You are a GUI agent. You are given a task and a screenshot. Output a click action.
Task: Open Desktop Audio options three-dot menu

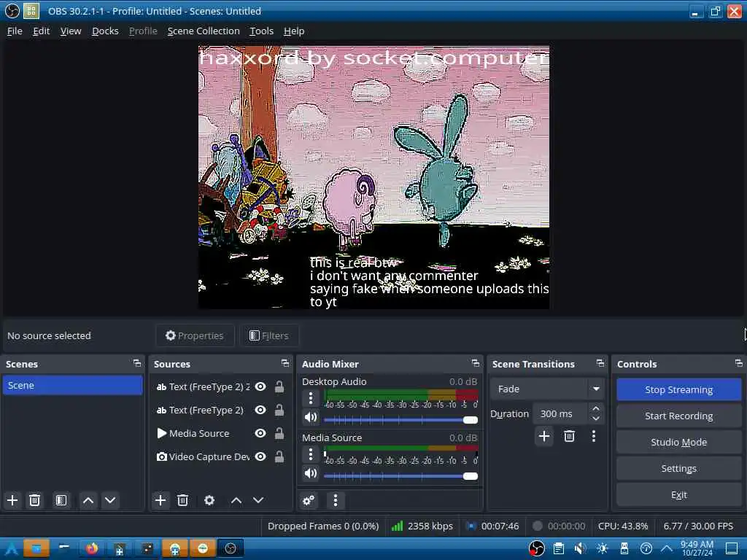tap(311, 397)
